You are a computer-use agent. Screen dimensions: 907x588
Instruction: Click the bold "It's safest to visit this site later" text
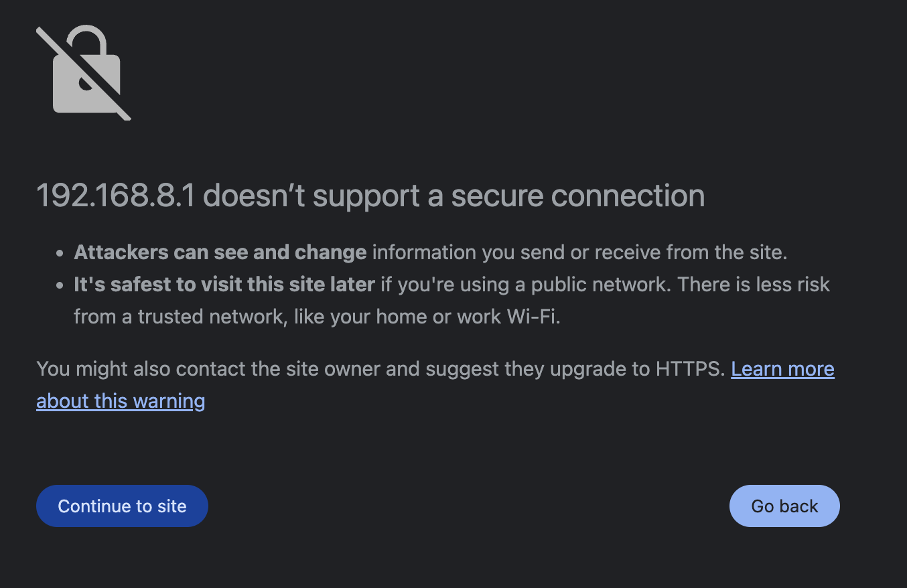point(224,285)
